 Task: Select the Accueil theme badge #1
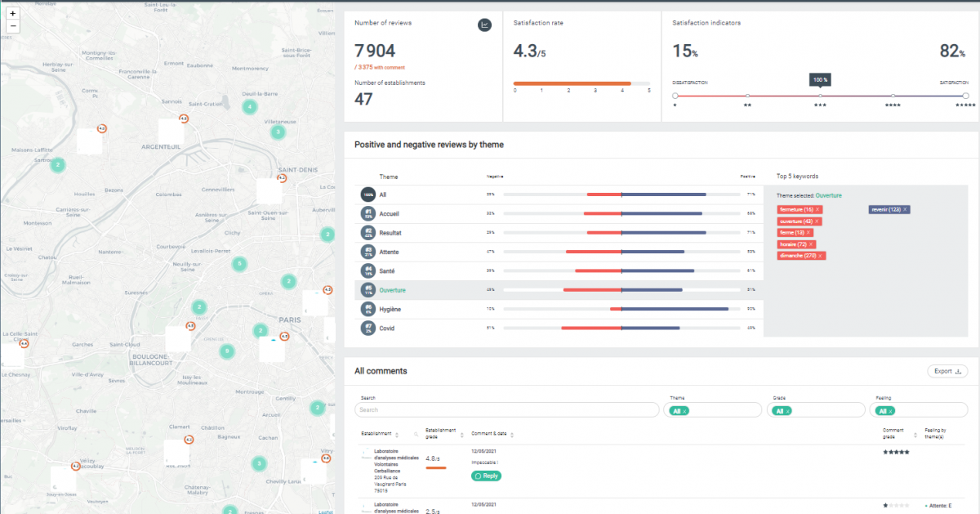(368, 213)
